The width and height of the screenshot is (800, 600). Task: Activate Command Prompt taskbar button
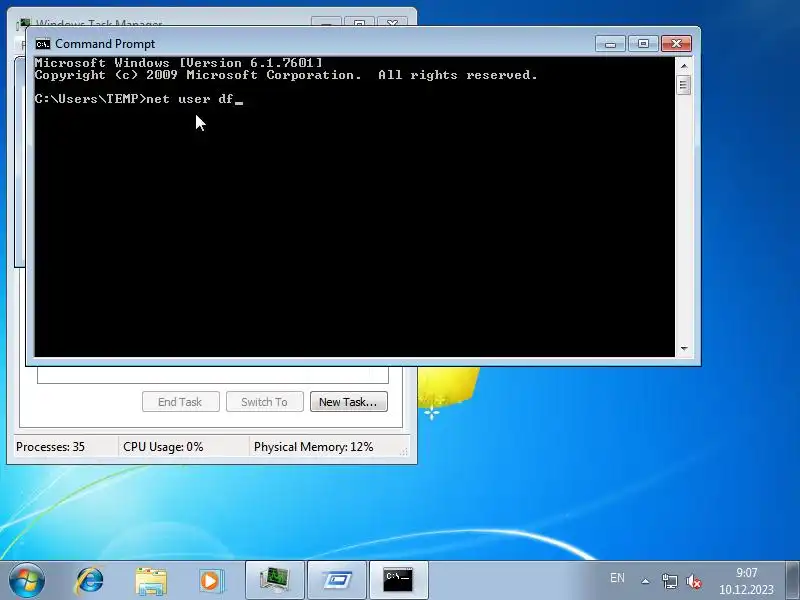coord(398,580)
